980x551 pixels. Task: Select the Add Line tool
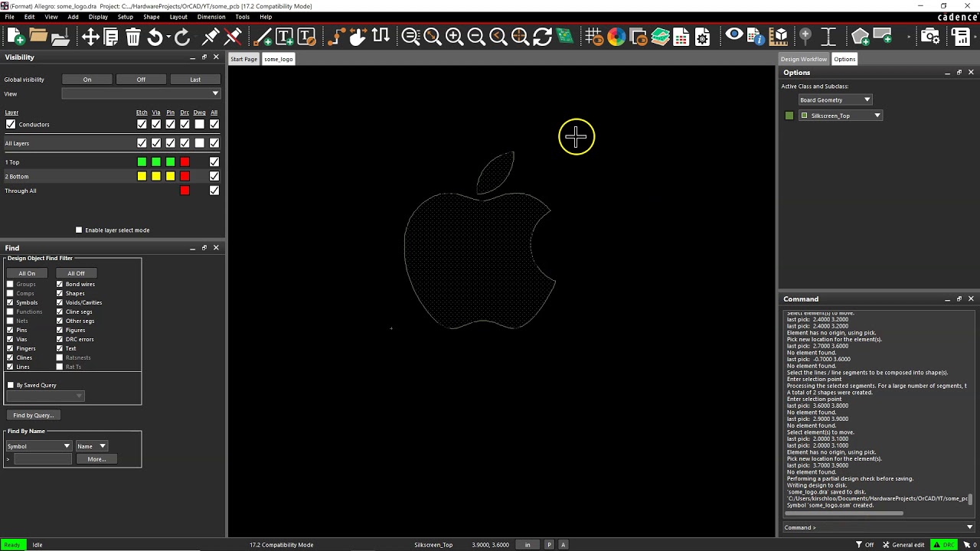pos(262,36)
